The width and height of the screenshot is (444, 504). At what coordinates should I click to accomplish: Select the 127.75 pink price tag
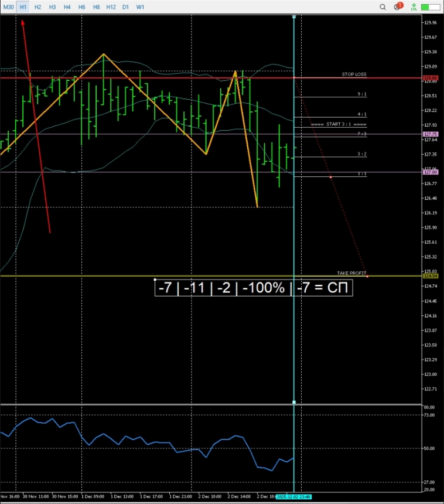coord(431,134)
